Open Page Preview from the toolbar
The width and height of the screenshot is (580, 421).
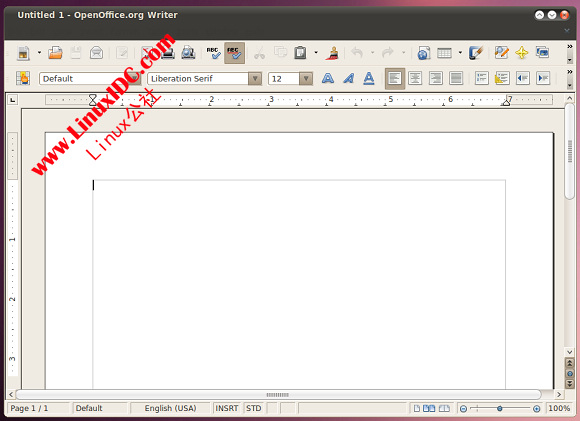click(188, 53)
